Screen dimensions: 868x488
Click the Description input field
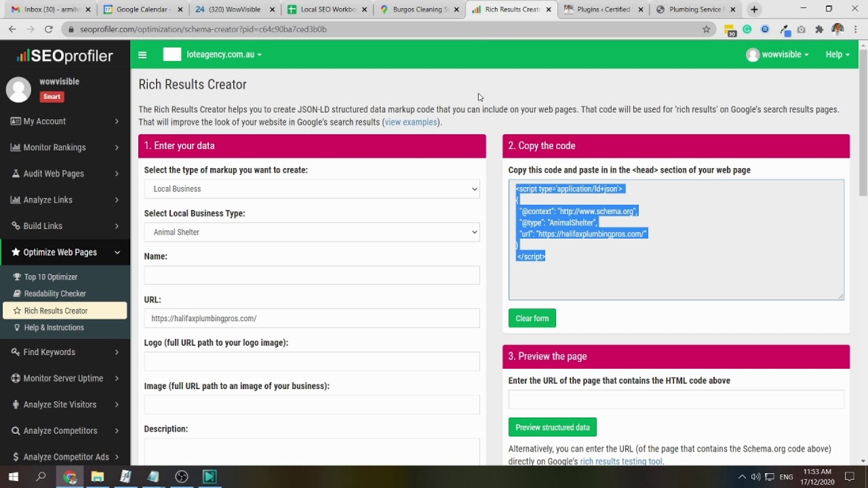[x=312, y=452]
